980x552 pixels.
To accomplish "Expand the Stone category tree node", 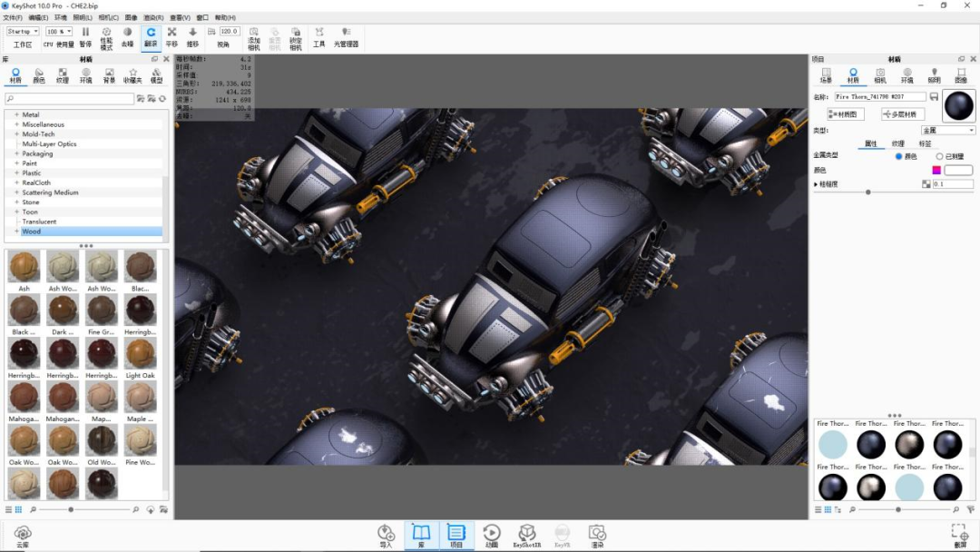I will click(17, 202).
